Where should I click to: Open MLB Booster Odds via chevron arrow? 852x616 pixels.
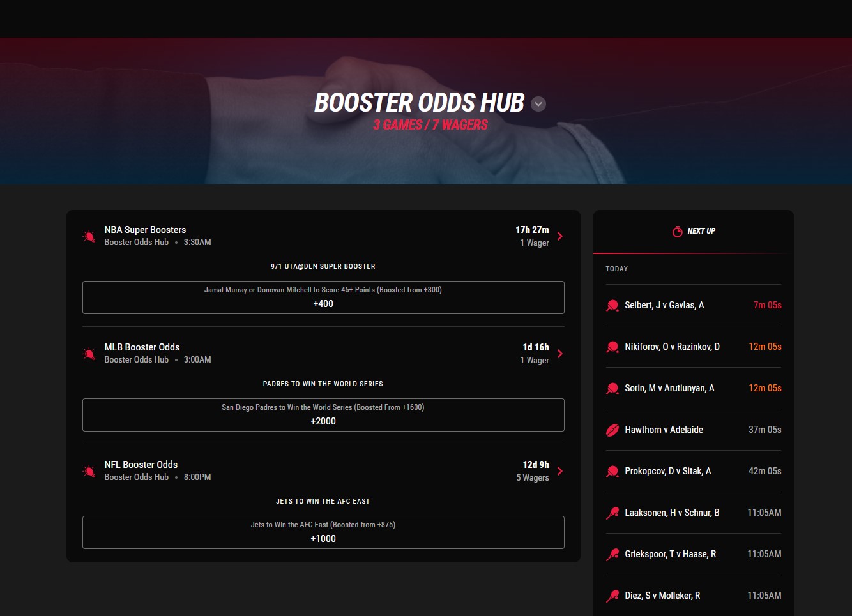click(x=560, y=354)
